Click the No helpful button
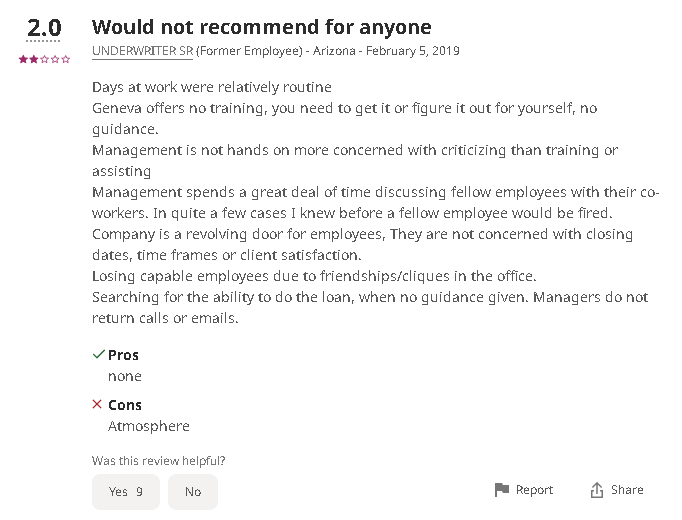This screenshot has height=520, width=682. click(193, 492)
